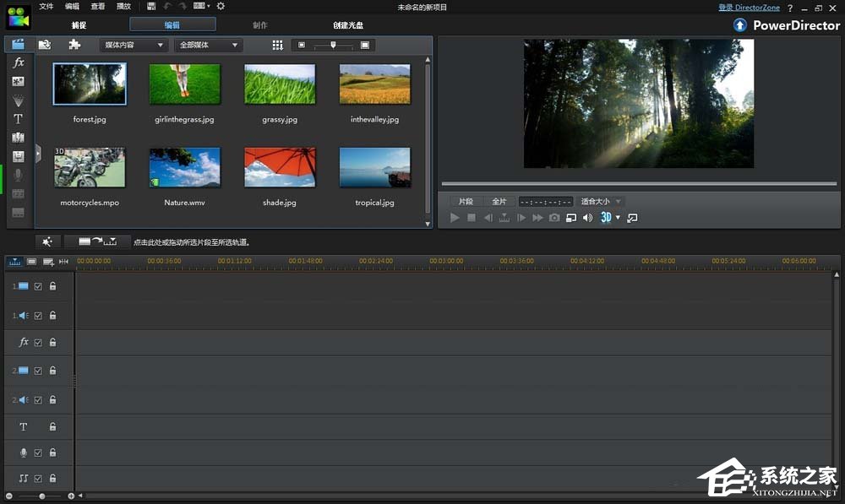Open the 媒体内容 dropdown
This screenshot has height=504, width=845.
tap(134, 45)
